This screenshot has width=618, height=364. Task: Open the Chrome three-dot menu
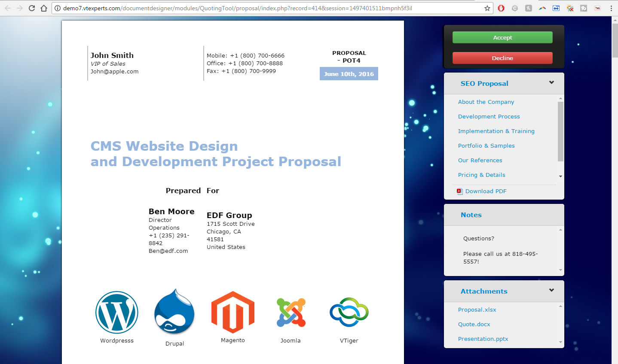click(611, 8)
